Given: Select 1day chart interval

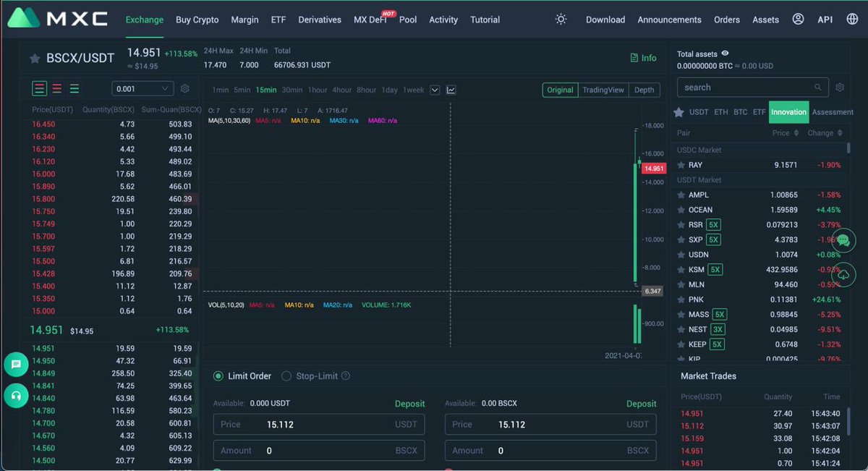Looking at the screenshot, I should tap(389, 90).
